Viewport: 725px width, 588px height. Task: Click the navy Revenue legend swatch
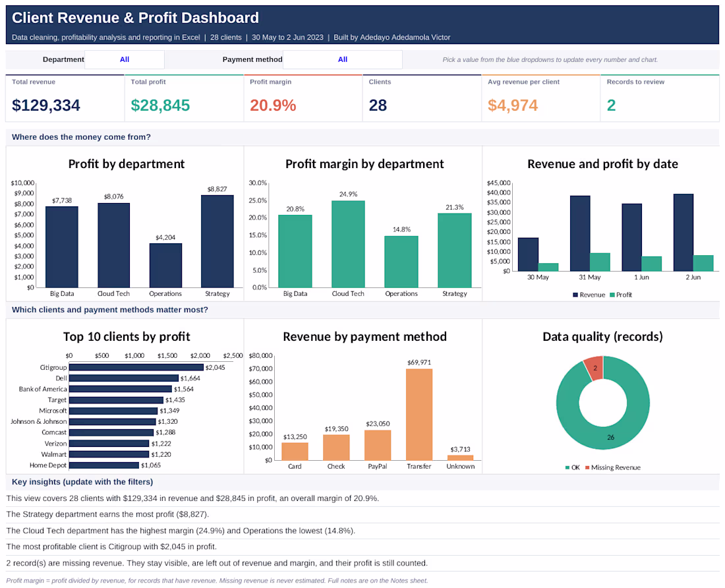coord(575,295)
